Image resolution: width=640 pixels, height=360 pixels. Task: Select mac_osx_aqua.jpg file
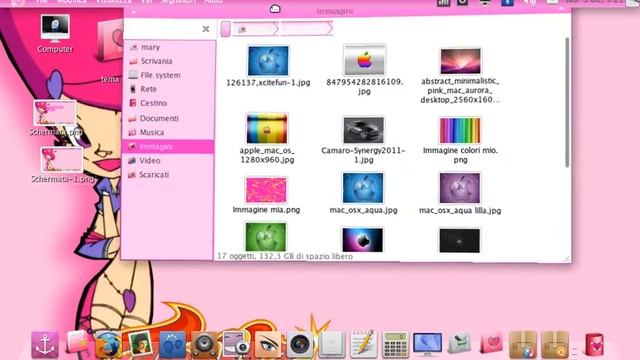tap(363, 193)
